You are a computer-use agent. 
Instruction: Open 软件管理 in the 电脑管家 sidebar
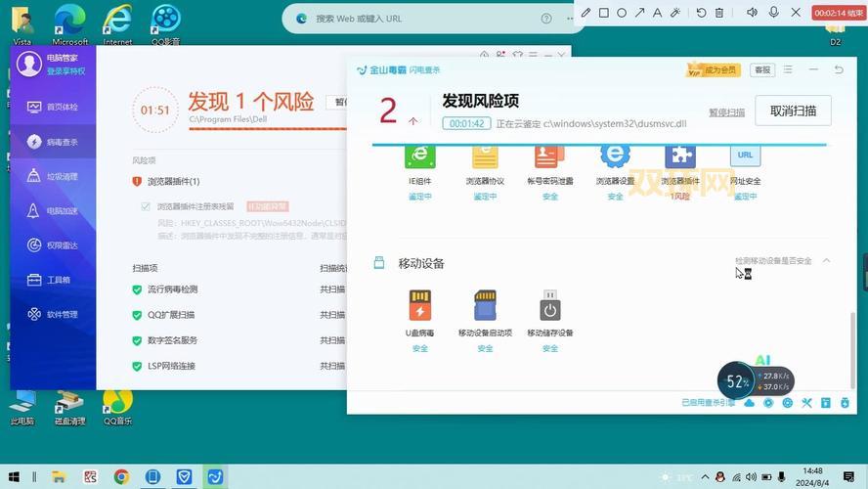53,315
